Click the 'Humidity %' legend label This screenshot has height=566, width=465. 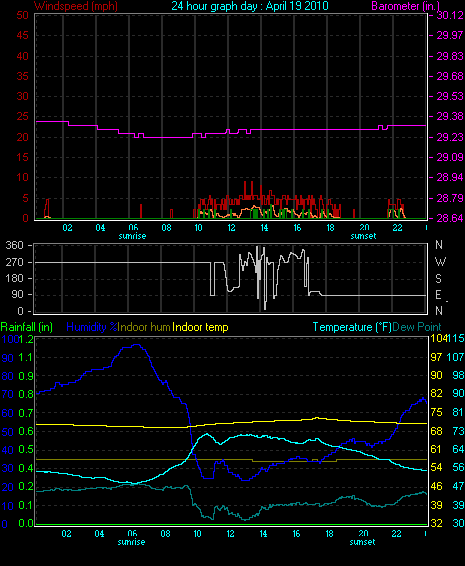point(92,327)
